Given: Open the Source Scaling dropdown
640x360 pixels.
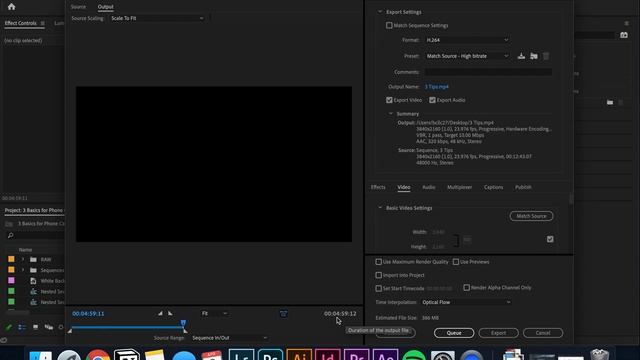Looking at the screenshot, I should click(x=157, y=18).
